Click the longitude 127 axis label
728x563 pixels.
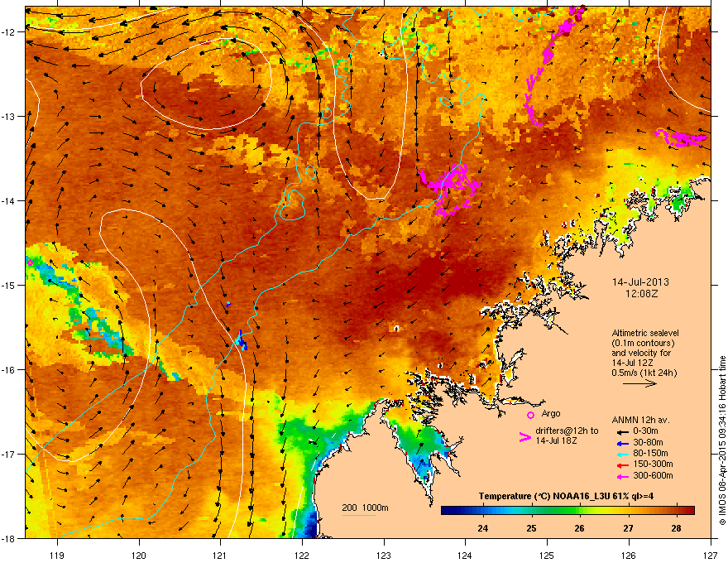[x=711, y=555]
